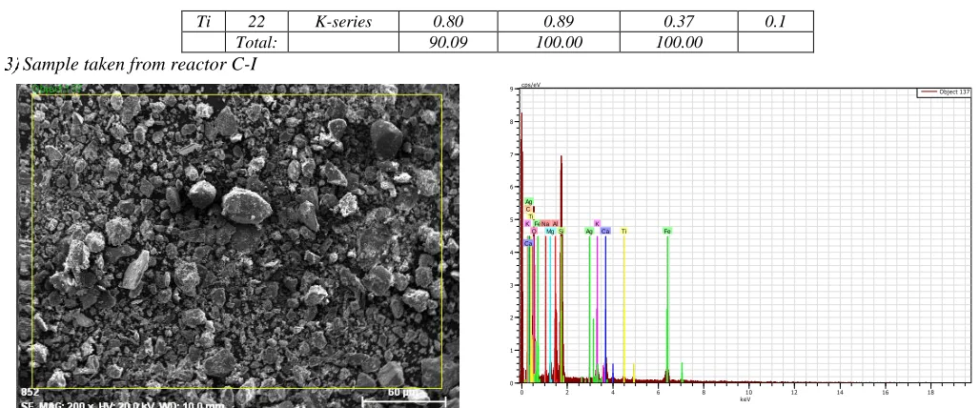980x408 pixels.
Task: Click the "K-series" table cell
Action: click(x=343, y=21)
